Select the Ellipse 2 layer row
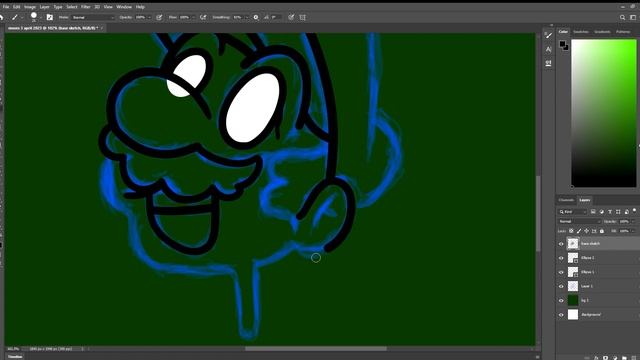This screenshot has width=640, height=360. pos(598,258)
